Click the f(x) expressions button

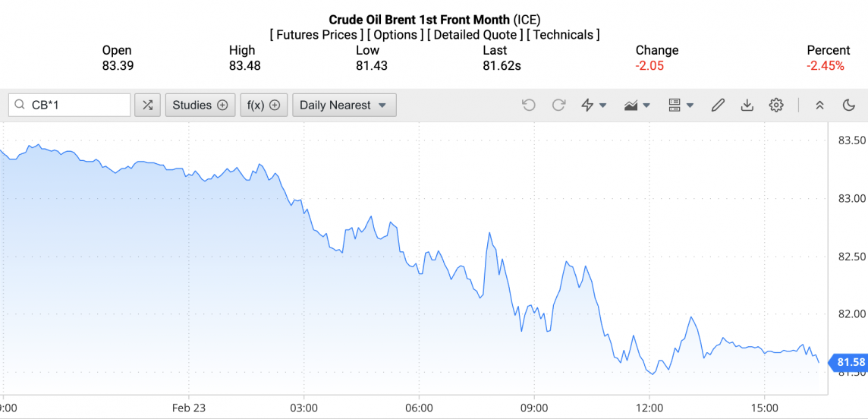pos(263,106)
